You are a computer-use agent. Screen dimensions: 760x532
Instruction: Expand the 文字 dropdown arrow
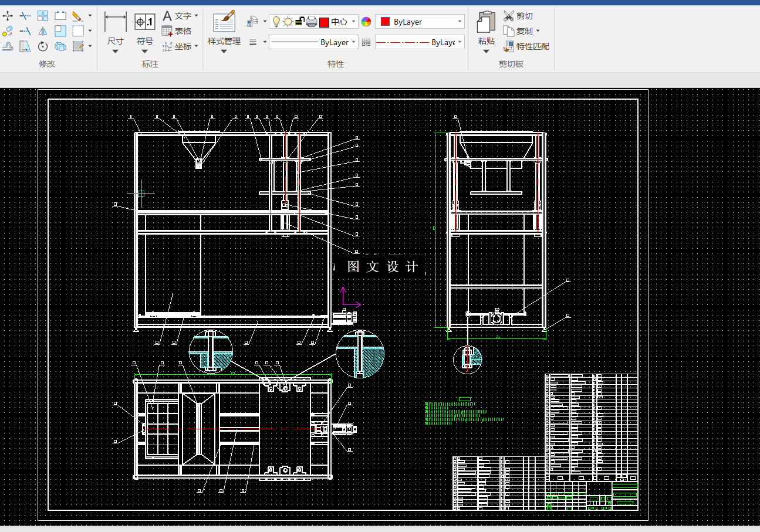click(x=196, y=16)
